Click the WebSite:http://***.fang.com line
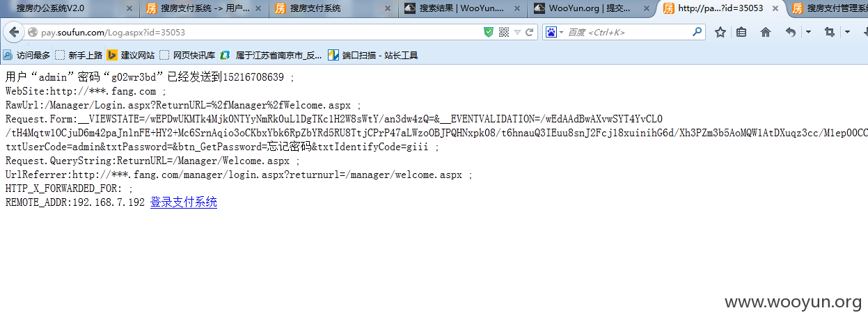The height and width of the screenshot is (322, 868). click(86, 91)
